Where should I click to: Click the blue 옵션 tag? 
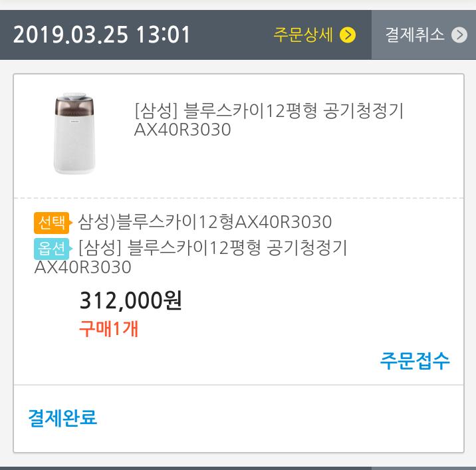[51, 249]
